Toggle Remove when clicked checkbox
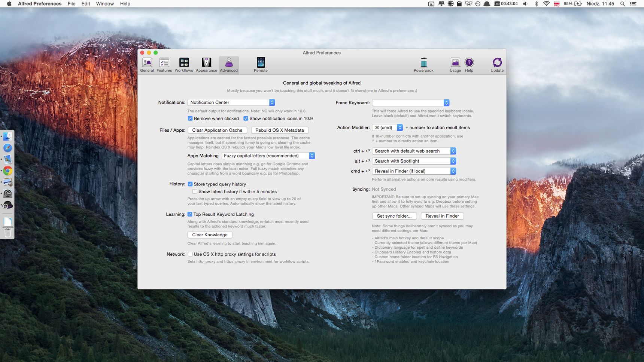Screen dimensions: 644x362 190,119
